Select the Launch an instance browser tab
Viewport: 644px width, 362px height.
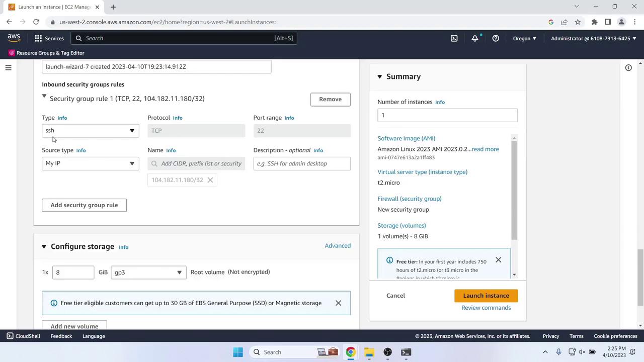click(54, 7)
